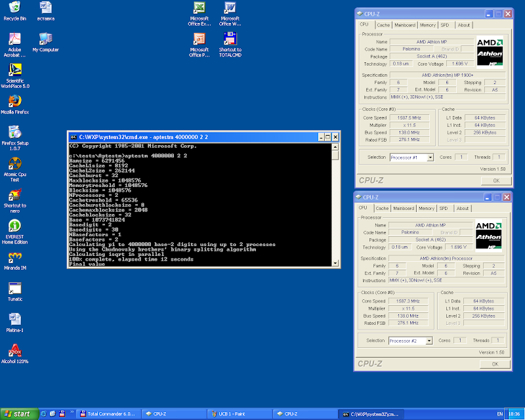Open About tab in lower CPU-Z window
Screen dimensions: 525x420
pos(463,208)
